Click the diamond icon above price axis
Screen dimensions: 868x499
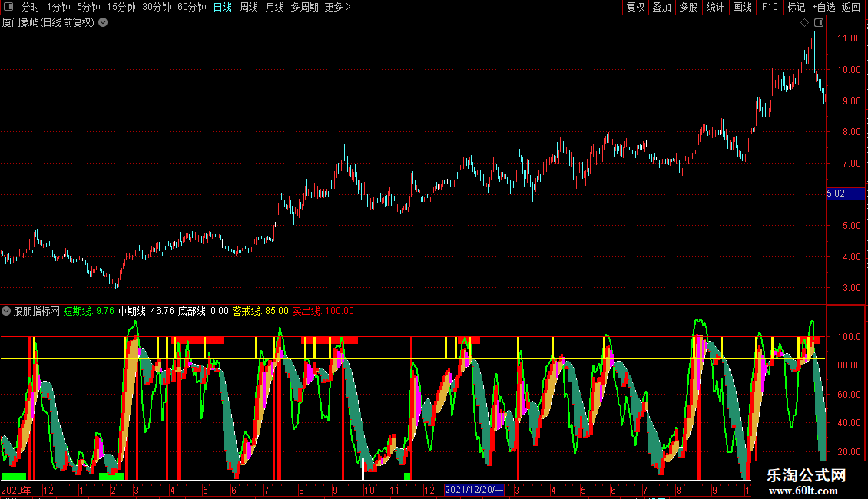pyautogui.click(x=804, y=23)
